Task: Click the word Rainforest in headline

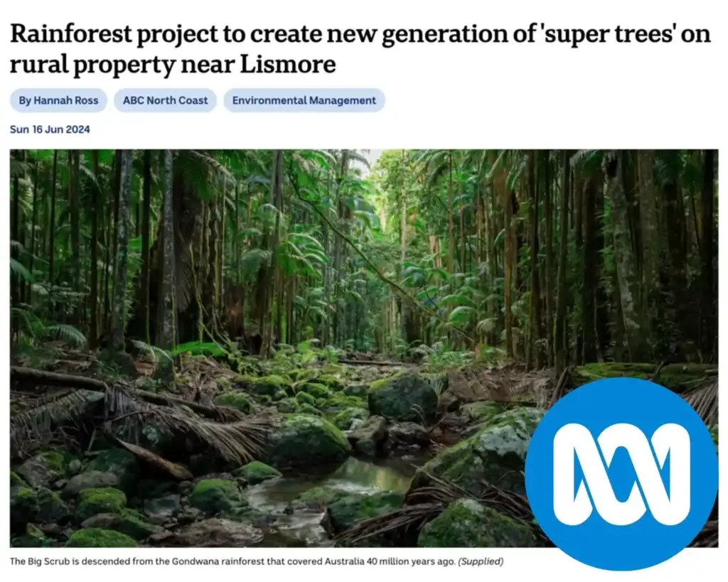Action: (x=71, y=34)
